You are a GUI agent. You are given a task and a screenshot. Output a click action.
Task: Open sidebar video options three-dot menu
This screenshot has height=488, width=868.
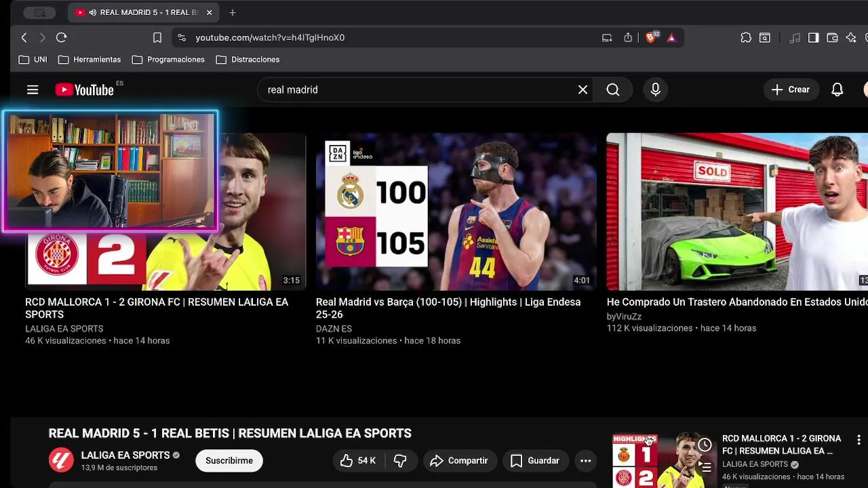[x=859, y=440]
